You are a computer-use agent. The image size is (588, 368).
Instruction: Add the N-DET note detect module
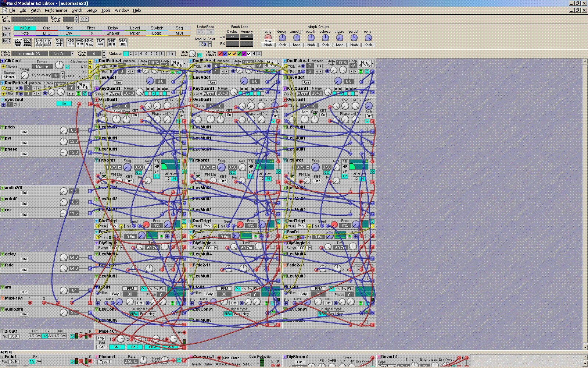(112, 43)
